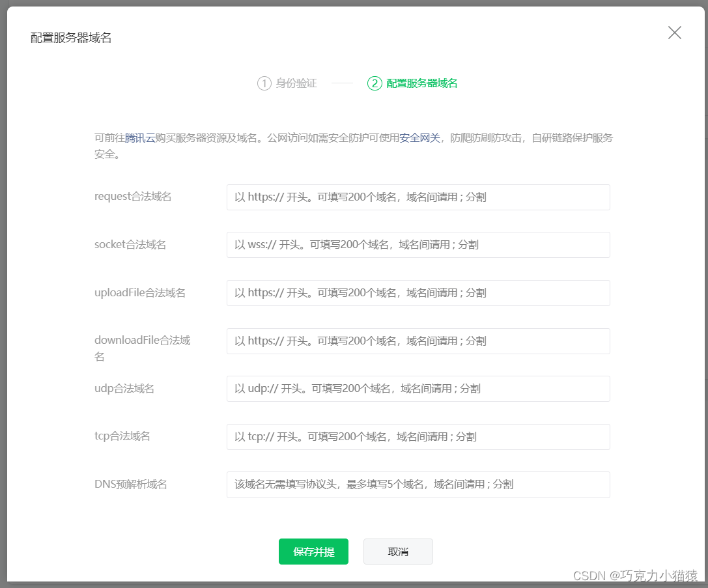Focus the tcp合法域名 input field
Screen dimensions: 708x588
click(418, 436)
